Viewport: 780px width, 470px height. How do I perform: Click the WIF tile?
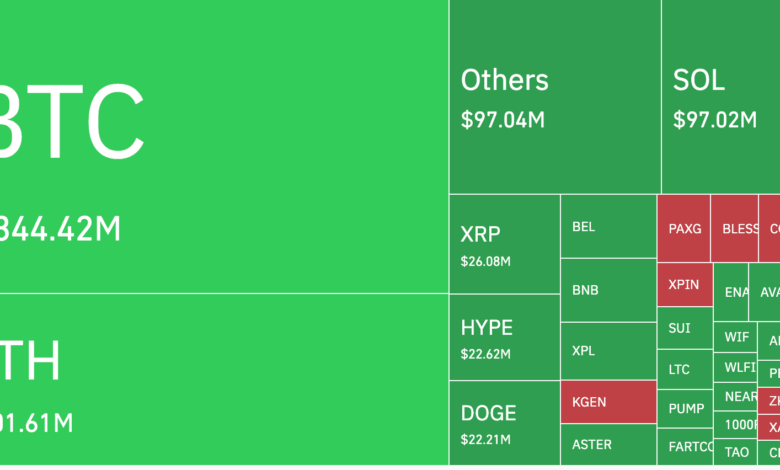[x=736, y=337]
